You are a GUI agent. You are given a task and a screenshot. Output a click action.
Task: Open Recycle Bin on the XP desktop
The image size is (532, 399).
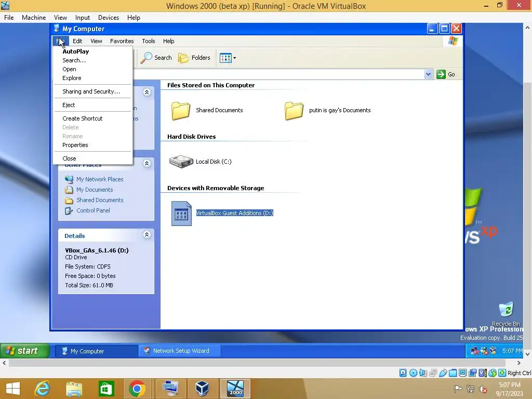pos(506,314)
